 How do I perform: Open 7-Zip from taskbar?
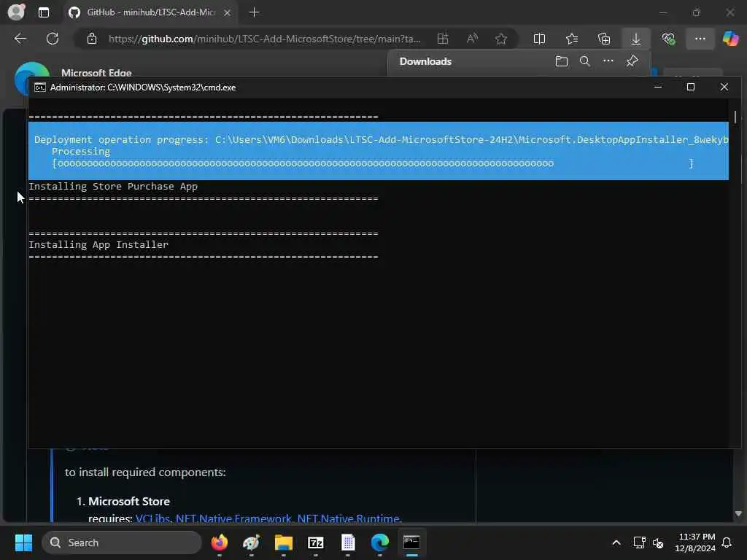coord(316,542)
